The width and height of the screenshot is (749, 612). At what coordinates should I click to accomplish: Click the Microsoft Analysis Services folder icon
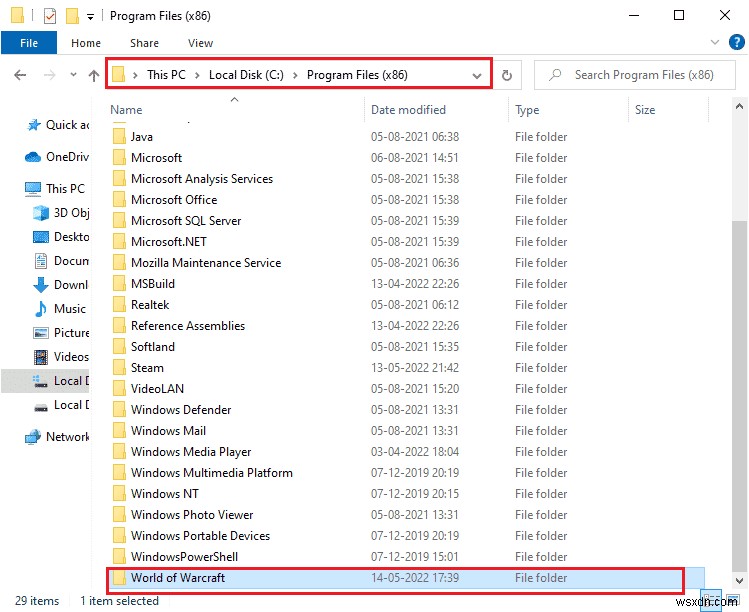(x=119, y=179)
